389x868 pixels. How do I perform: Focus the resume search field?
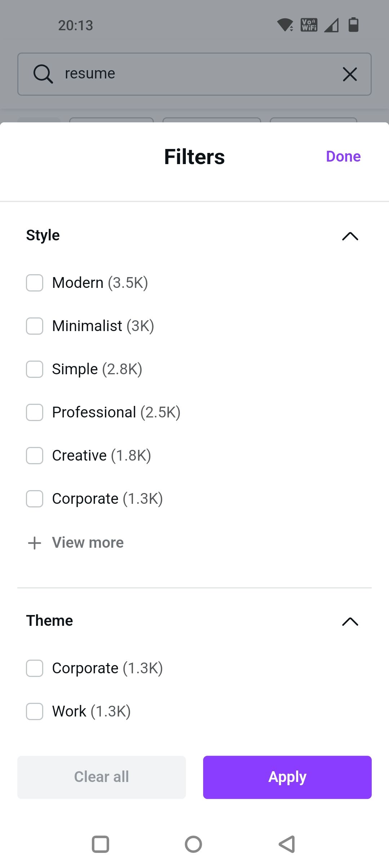[x=194, y=74]
